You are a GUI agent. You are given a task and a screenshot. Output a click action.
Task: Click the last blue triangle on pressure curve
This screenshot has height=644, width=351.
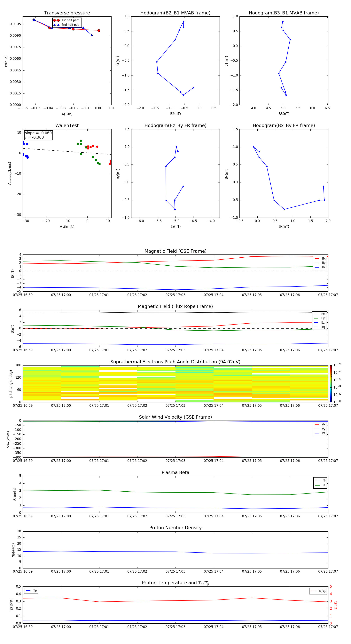pyautogui.click(x=92, y=35)
